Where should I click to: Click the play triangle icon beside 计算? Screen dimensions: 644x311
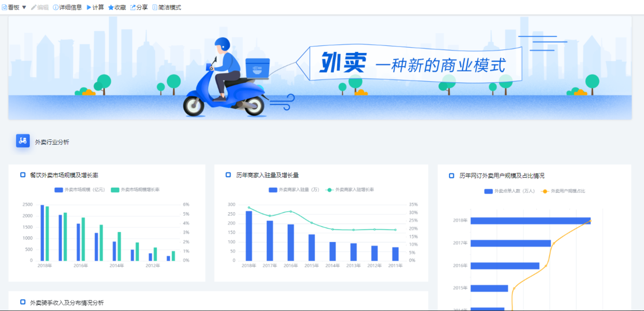pos(89,7)
